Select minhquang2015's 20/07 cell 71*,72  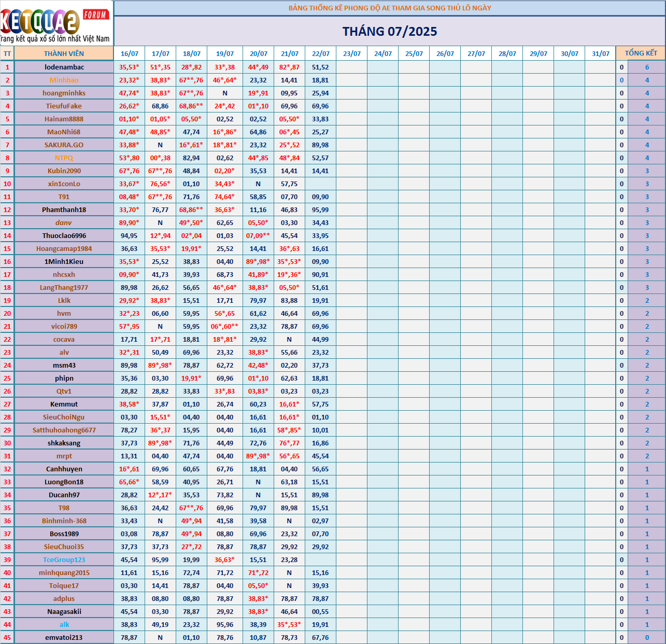click(x=258, y=572)
